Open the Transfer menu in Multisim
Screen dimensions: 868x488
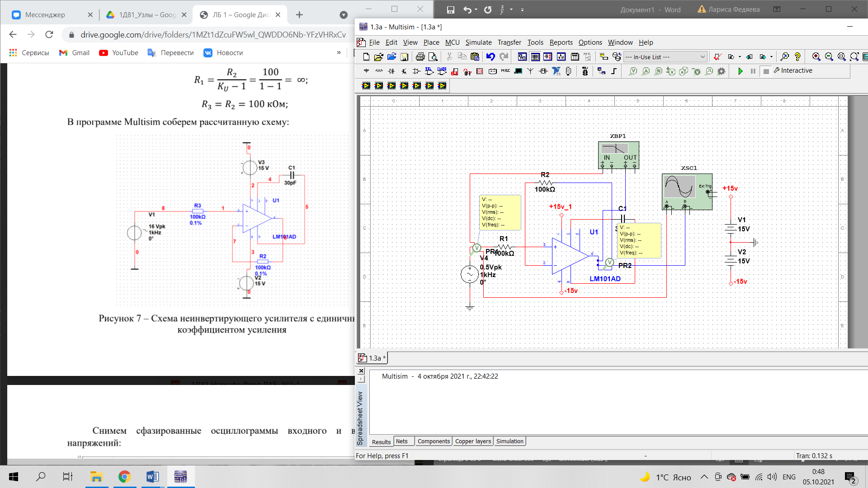(x=509, y=42)
